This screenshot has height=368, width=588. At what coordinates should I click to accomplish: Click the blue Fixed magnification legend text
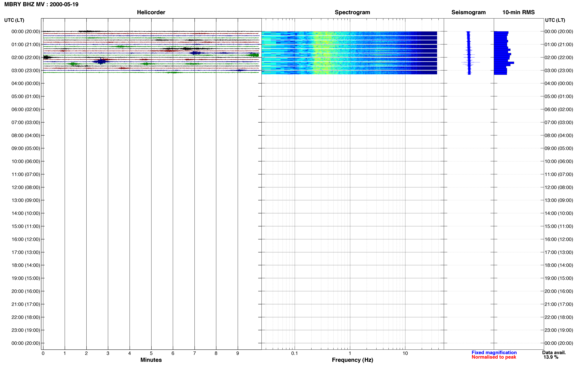point(494,352)
